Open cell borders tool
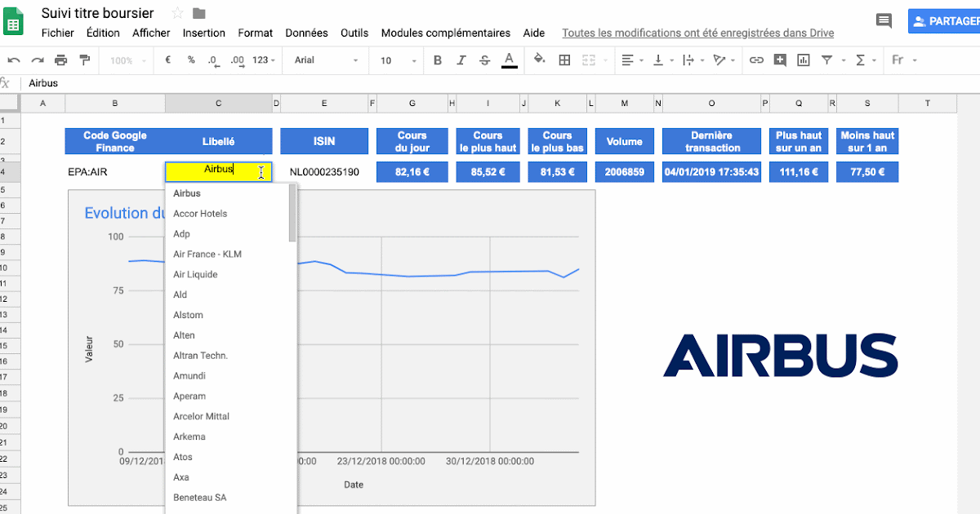Image resolution: width=980 pixels, height=514 pixels. pos(564,60)
